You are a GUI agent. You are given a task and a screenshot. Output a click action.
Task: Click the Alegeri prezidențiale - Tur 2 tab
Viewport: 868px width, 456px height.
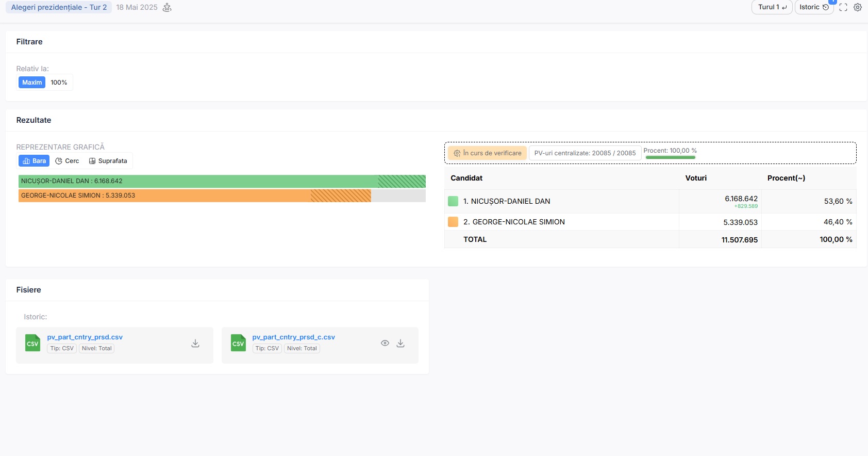[59, 7]
